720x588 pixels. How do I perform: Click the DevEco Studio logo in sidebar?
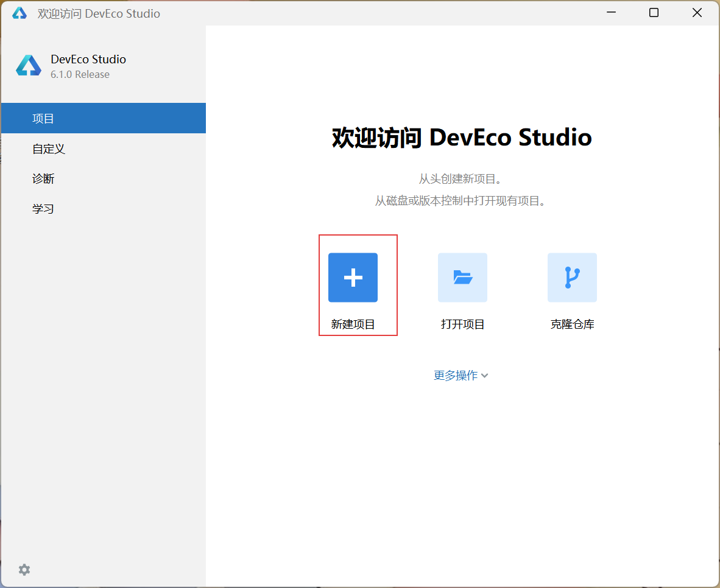pos(29,65)
